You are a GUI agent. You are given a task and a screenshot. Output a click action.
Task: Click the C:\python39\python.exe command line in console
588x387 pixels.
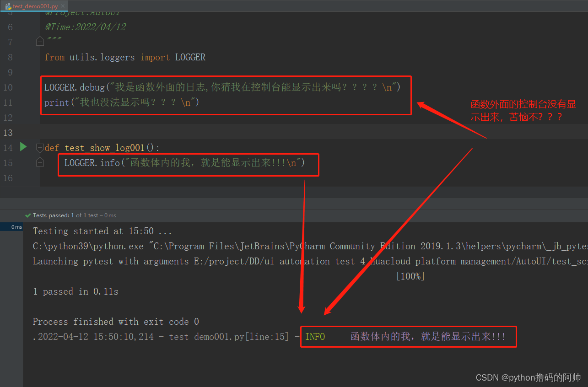[310, 246]
